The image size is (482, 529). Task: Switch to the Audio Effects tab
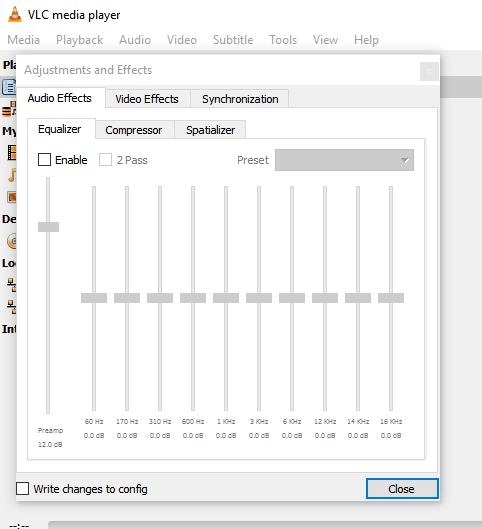click(60, 98)
